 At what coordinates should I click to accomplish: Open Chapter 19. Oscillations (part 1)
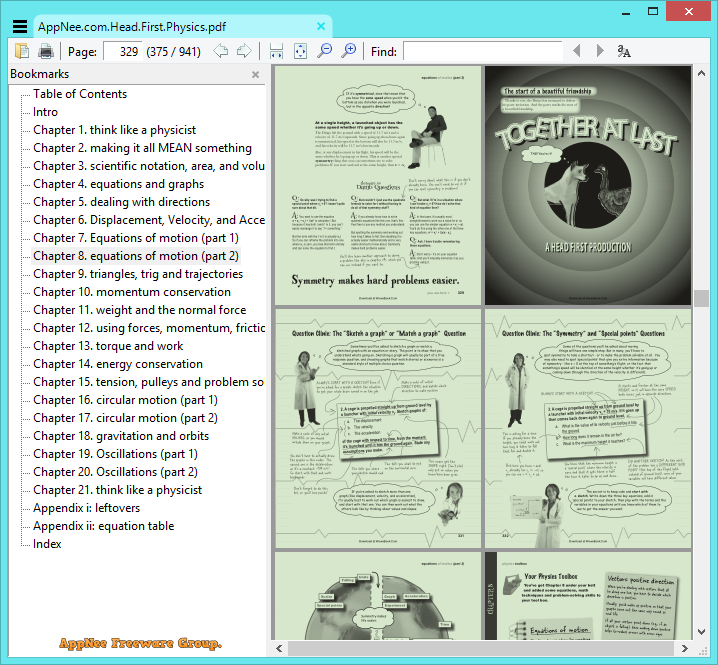[115, 454]
